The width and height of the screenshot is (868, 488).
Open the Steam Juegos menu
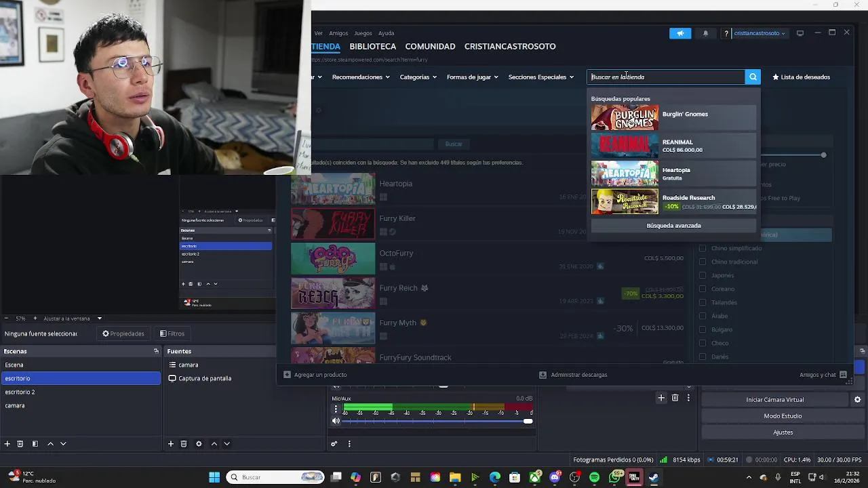pyautogui.click(x=363, y=33)
